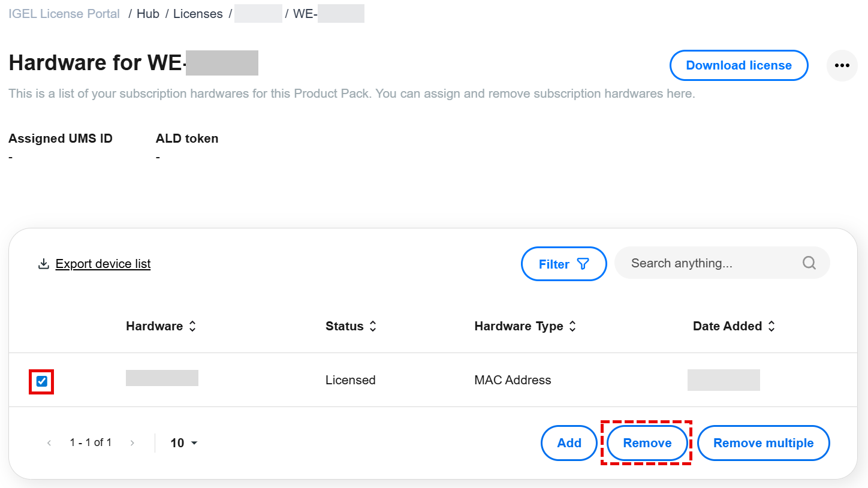Viewport: 868px width, 488px height.
Task: Uncheck the hardware row checkbox
Action: [42, 381]
